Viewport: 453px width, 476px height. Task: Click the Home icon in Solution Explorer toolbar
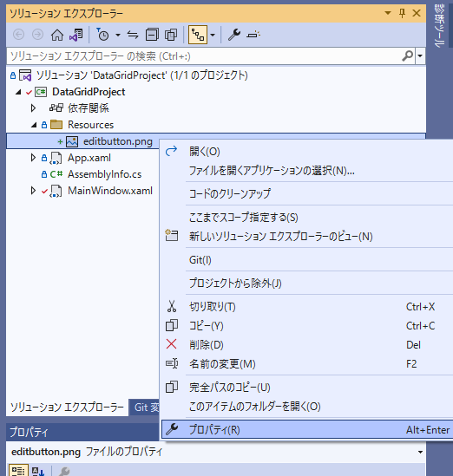pos(57,35)
